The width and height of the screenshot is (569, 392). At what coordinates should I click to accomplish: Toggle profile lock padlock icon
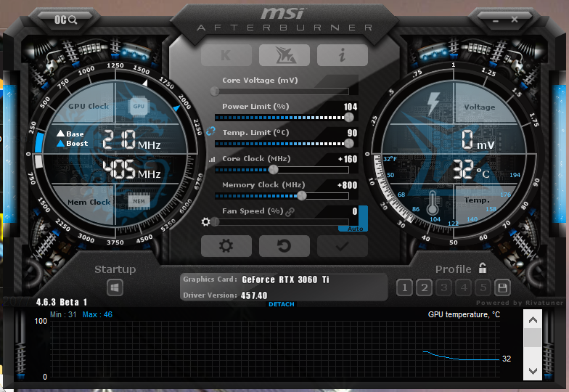(482, 268)
